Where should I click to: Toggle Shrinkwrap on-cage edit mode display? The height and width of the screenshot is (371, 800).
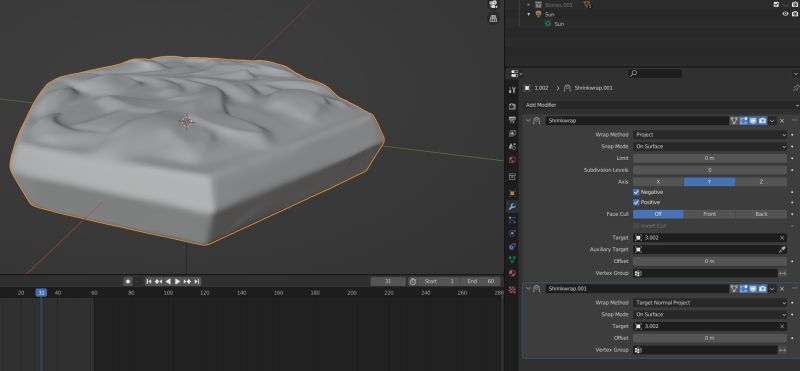[734, 121]
